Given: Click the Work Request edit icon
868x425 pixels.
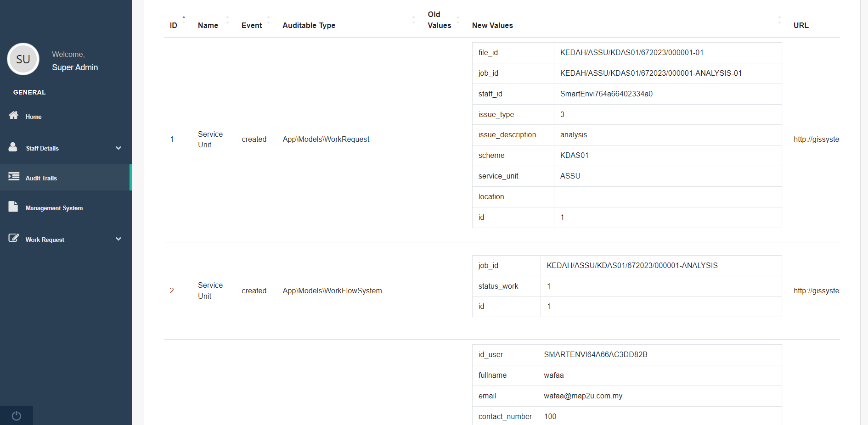Looking at the screenshot, I should coord(14,238).
